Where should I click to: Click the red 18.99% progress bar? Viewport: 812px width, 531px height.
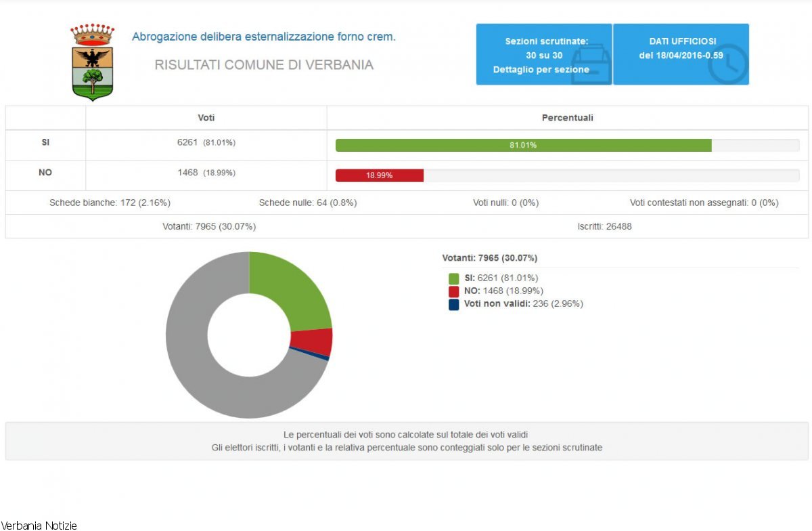(380, 175)
